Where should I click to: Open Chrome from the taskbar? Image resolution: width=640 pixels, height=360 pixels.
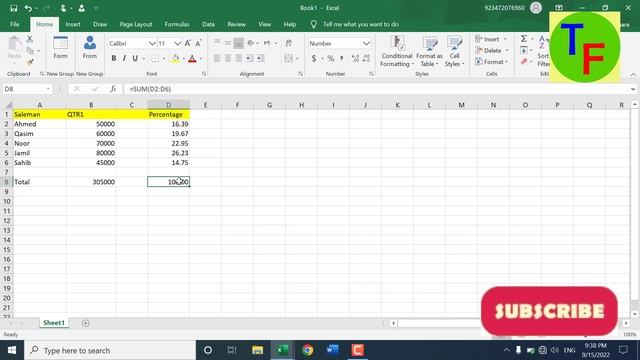[307, 350]
